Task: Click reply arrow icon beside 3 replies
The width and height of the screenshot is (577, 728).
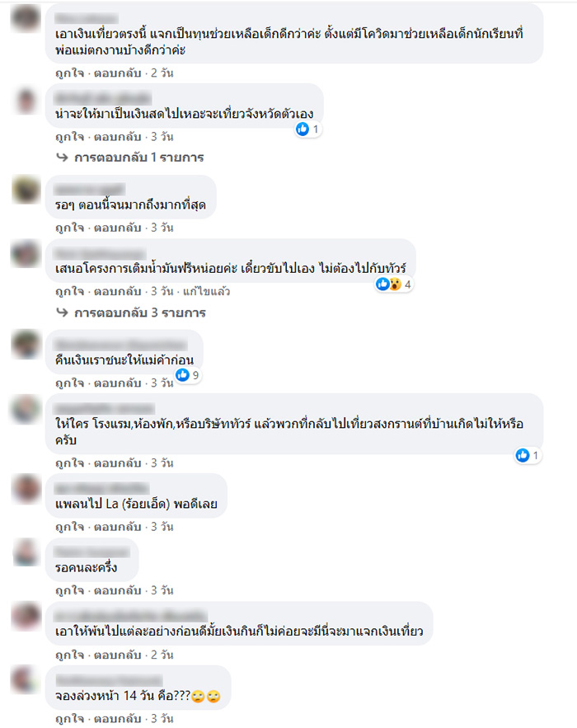Action: 62,312
